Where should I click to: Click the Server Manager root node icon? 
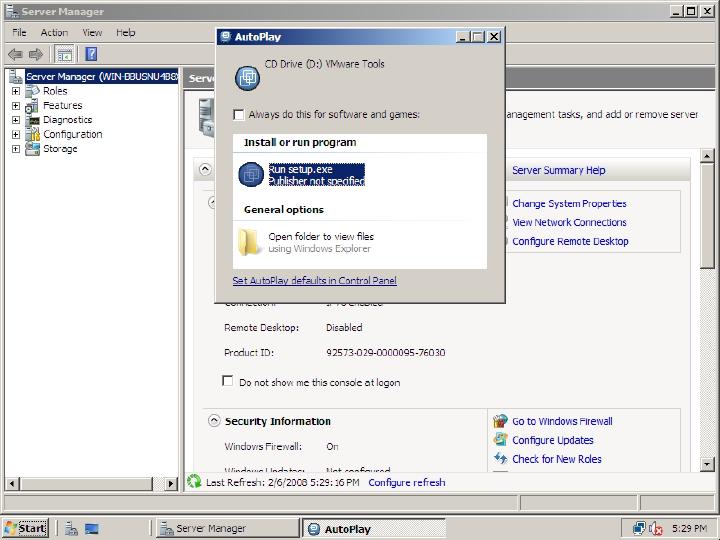click(16, 76)
